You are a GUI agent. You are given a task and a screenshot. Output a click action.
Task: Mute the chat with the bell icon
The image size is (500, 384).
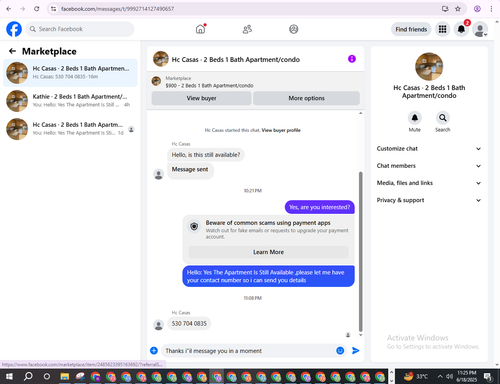point(415,118)
